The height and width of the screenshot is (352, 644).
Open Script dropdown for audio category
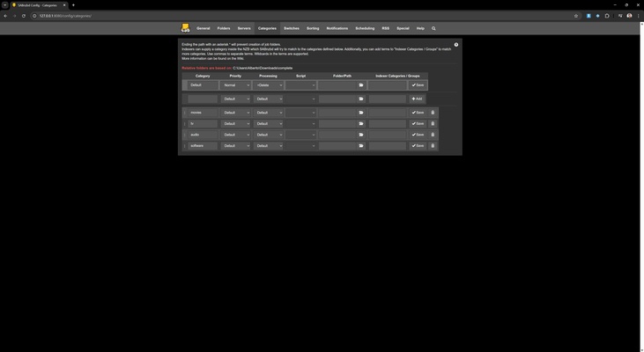[x=300, y=135]
